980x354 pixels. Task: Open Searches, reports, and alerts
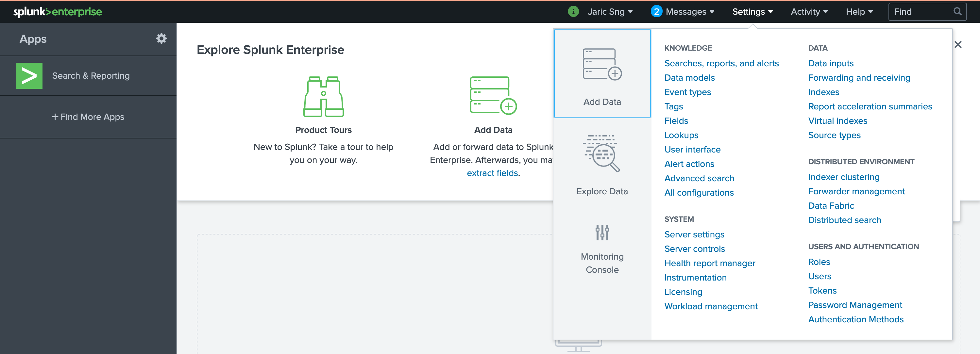(721, 63)
